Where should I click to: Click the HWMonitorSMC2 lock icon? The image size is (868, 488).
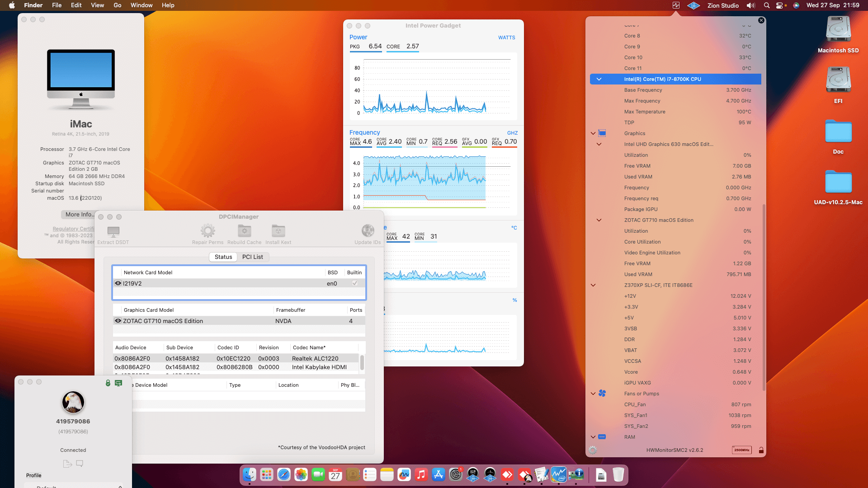coord(761,450)
